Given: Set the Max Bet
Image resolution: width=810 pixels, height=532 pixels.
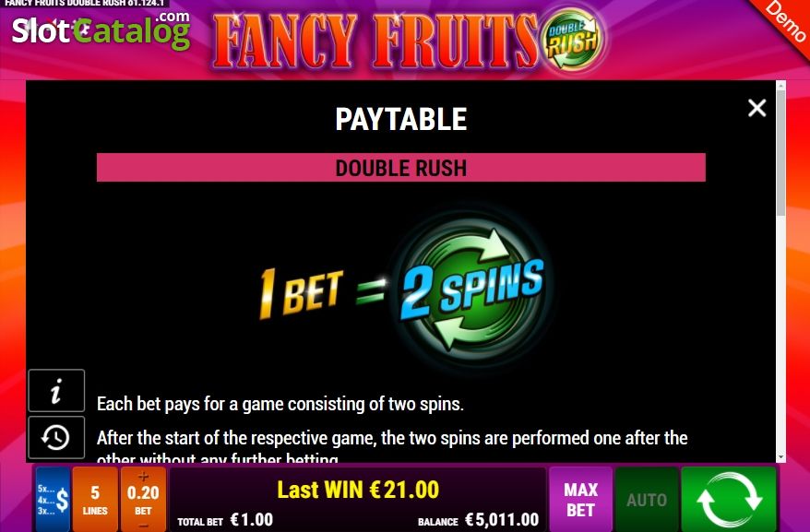Looking at the screenshot, I should pyautogui.click(x=580, y=499).
